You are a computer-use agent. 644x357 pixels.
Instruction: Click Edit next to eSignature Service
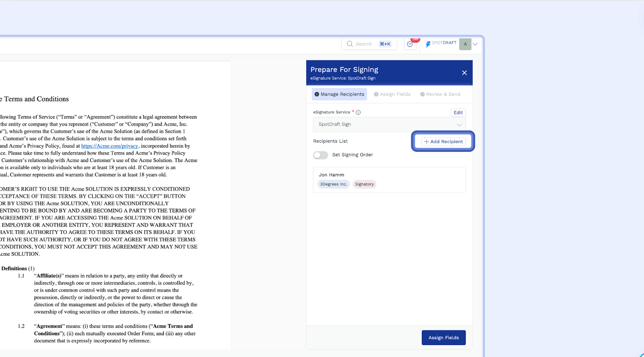tap(458, 112)
